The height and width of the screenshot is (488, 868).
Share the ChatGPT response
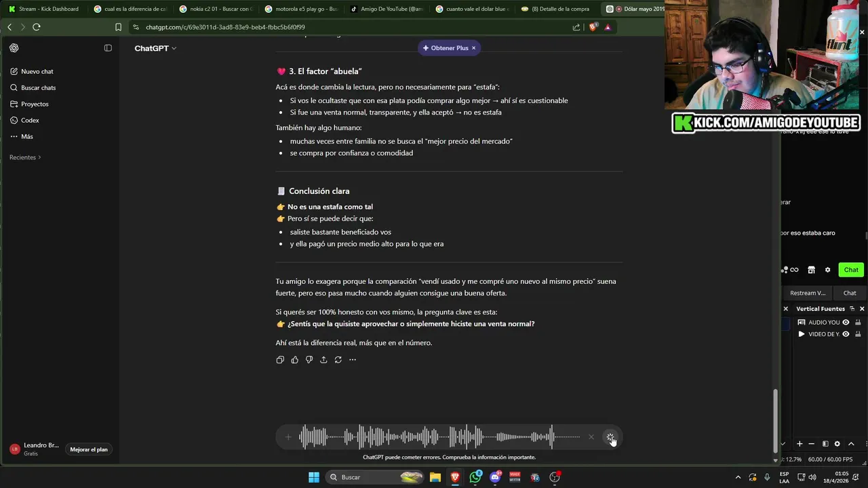tap(323, 360)
